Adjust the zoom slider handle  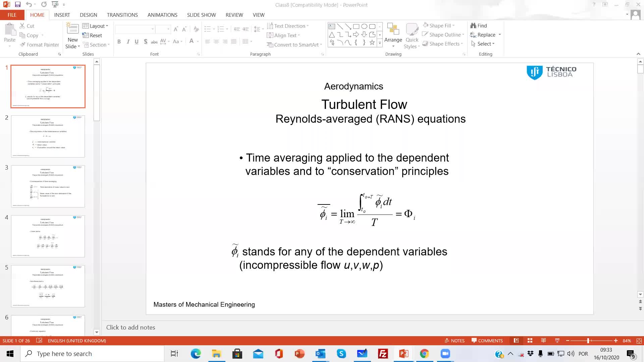pos(588,341)
